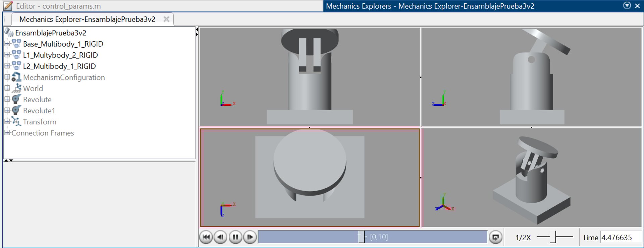The image size is (644, 248).
Task: Expand the L2_Multibody_1_RIGID node
Action: (7, 66)
